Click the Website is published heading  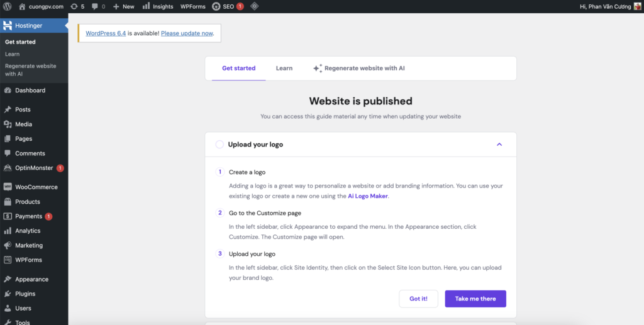click(x=360, y=101)
